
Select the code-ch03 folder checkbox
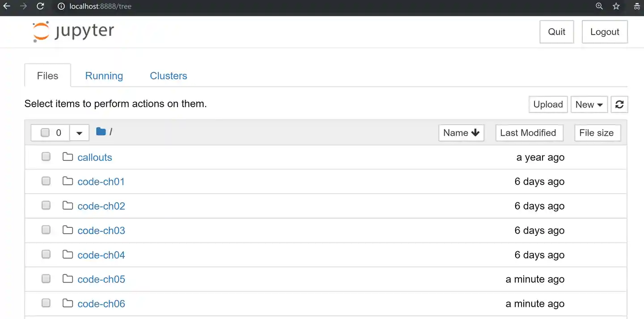pyautogui.click(x=46, y=230)
